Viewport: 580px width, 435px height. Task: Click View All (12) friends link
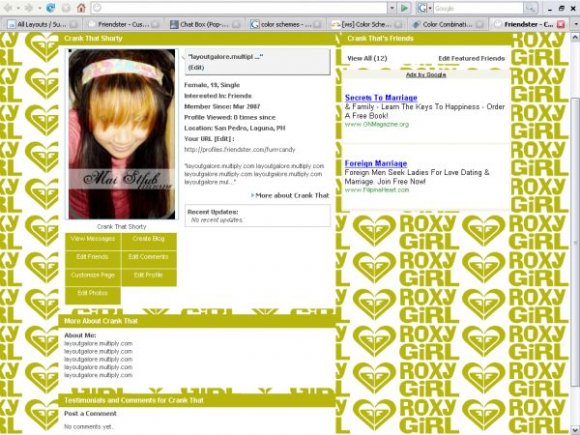[367, 58]
